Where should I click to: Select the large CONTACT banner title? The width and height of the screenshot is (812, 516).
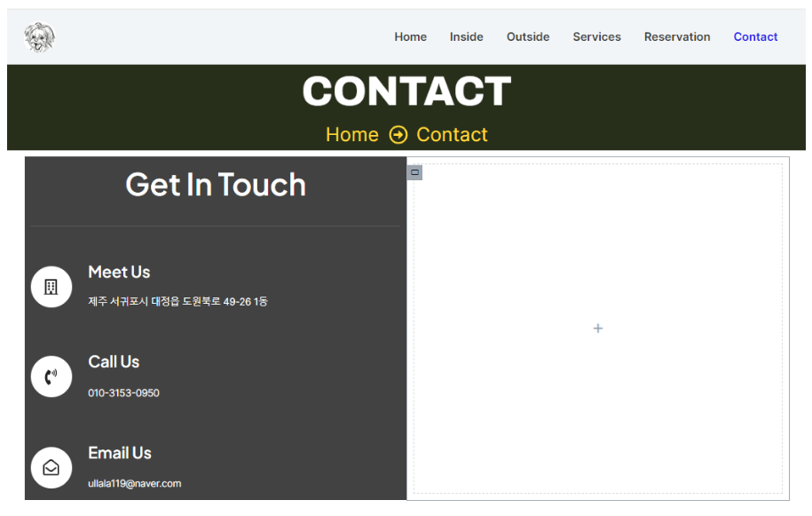(406, 91)
